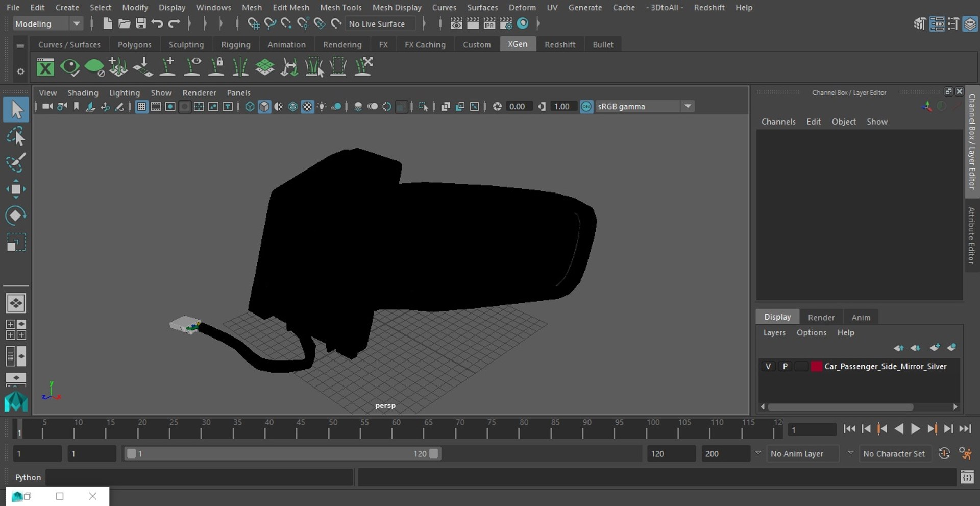This screenshot has width=980, height=506.
Task: Click the New Scene icon
Action: click(x=107, y=23)
